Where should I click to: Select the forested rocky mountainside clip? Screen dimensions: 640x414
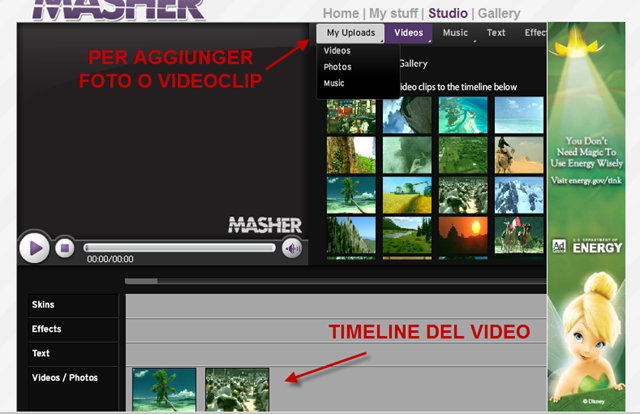(351, 235)
